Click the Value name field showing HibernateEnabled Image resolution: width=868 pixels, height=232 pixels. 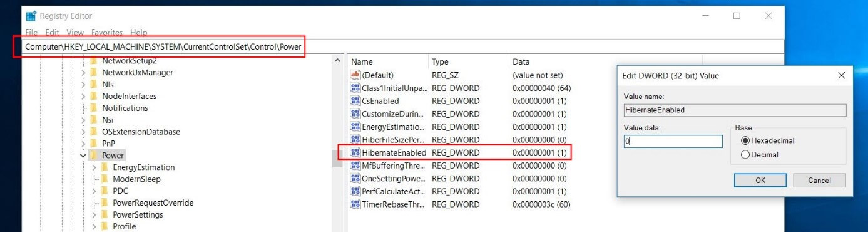pos(735,110)
